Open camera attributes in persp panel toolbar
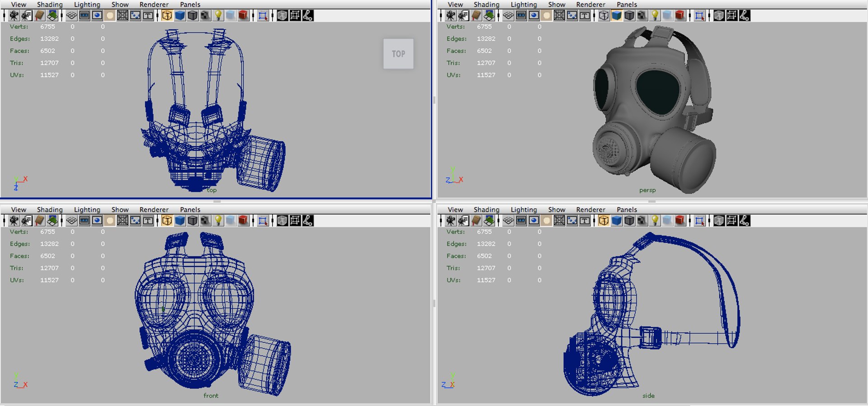The image size is (868, 406). (463, 16)
